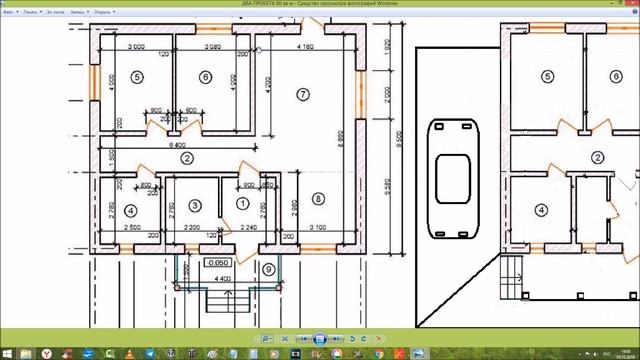This screenshot has width=640, height=360.
Task: Rotate the image clockwise
Action: pyautogui.click(x=364, y=339)
